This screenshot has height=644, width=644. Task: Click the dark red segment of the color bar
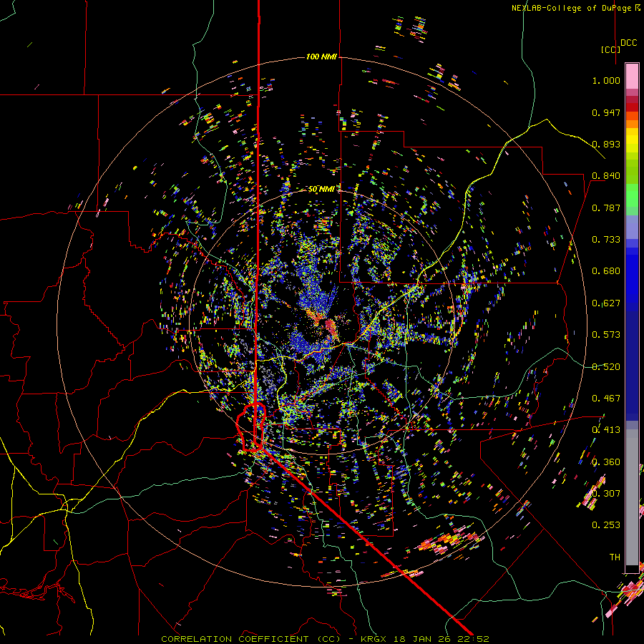tap(632, 107)
